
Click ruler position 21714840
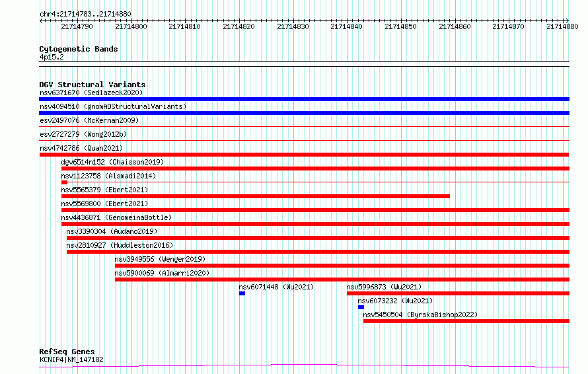coord(346,26)
